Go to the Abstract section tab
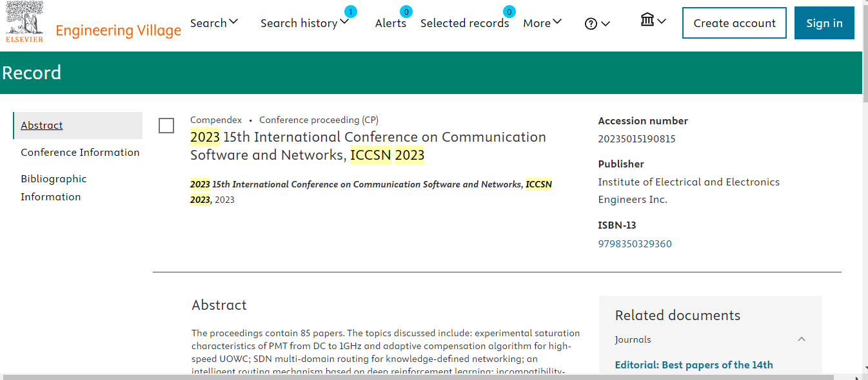Image resolution: width=868 pixels, height=380 pixels. click(77, 126)
